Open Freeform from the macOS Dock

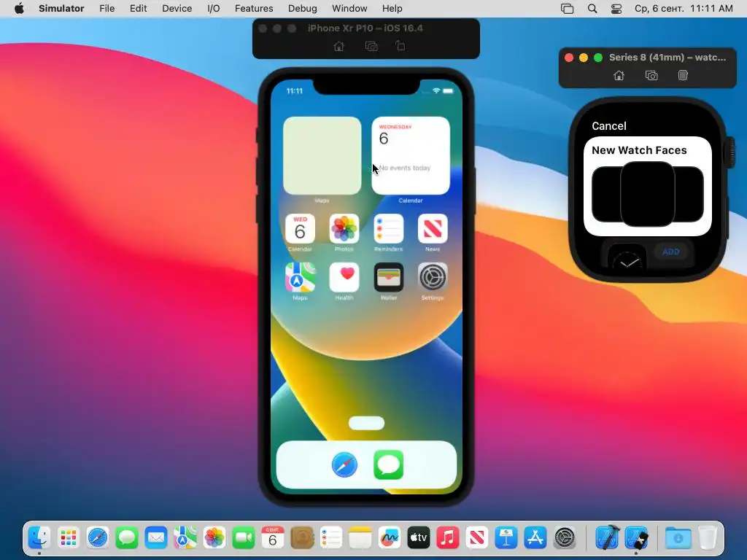(x=390, y=538)
